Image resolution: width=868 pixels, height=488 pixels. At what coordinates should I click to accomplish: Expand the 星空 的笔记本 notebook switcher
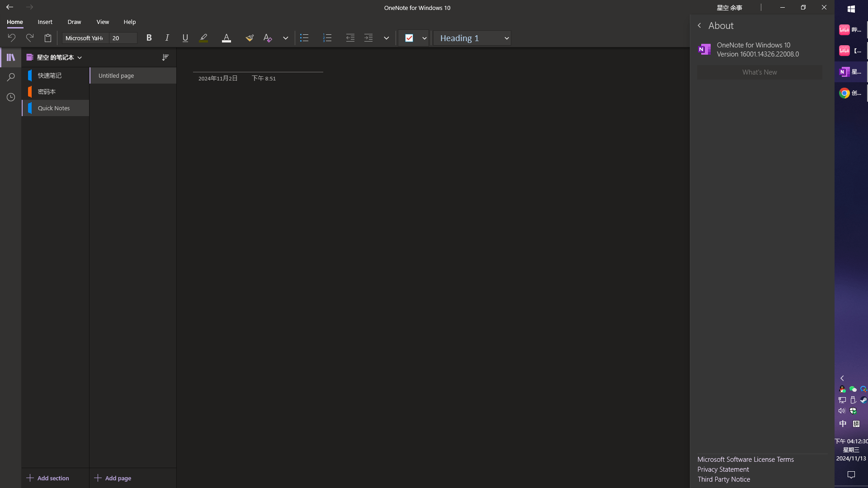(x=80, y=57)
